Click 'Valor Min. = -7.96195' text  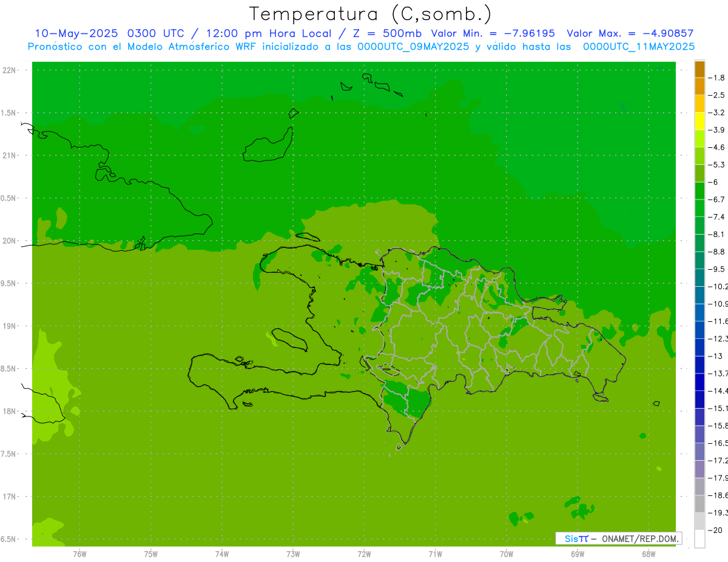tap(493, 33)
